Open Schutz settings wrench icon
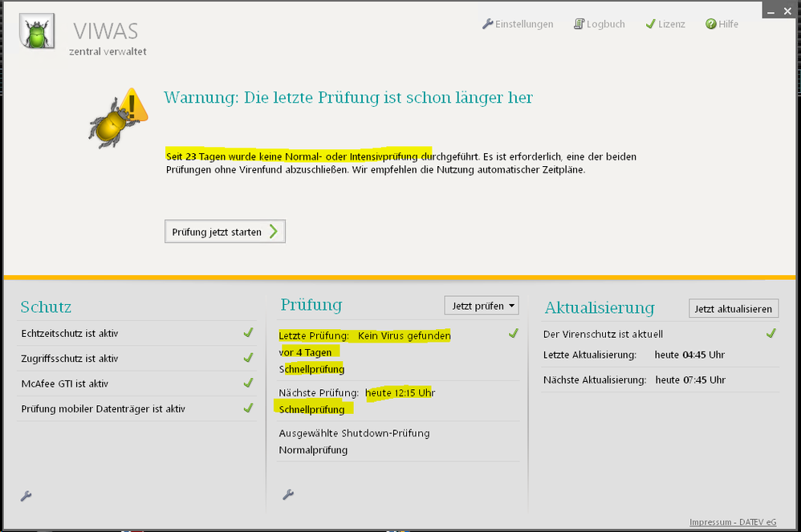Image resolution: width=801 pixels, height=532 pixels. coord(26,496)
